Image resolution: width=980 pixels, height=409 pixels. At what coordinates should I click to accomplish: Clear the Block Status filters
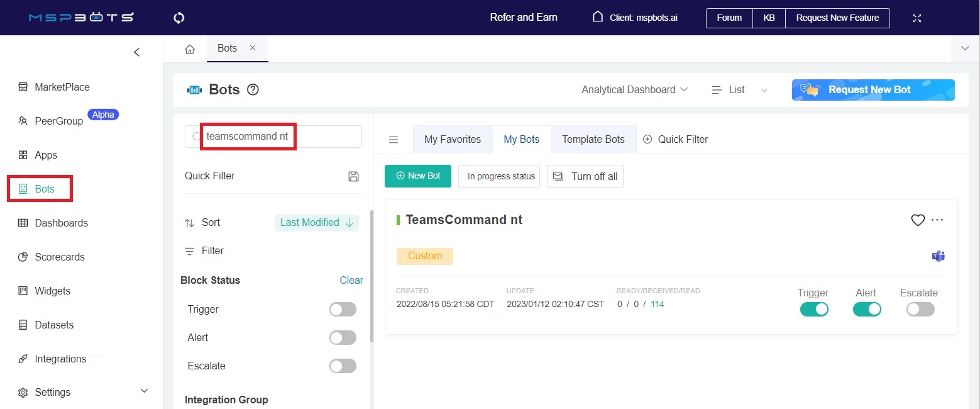[351, 281]
